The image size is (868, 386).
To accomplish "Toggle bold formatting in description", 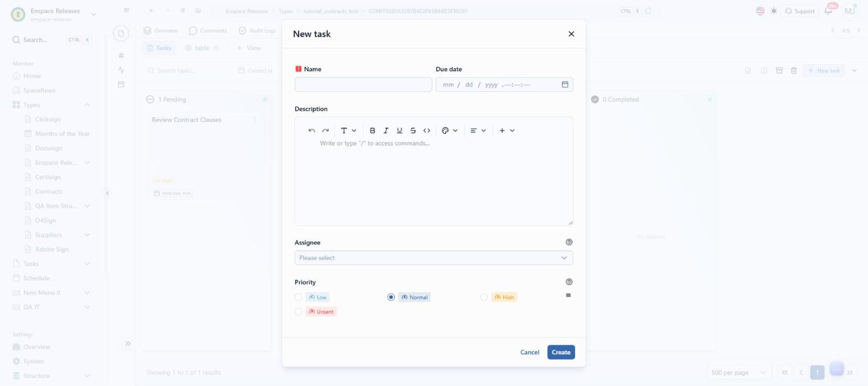I will tap(373, 131).
